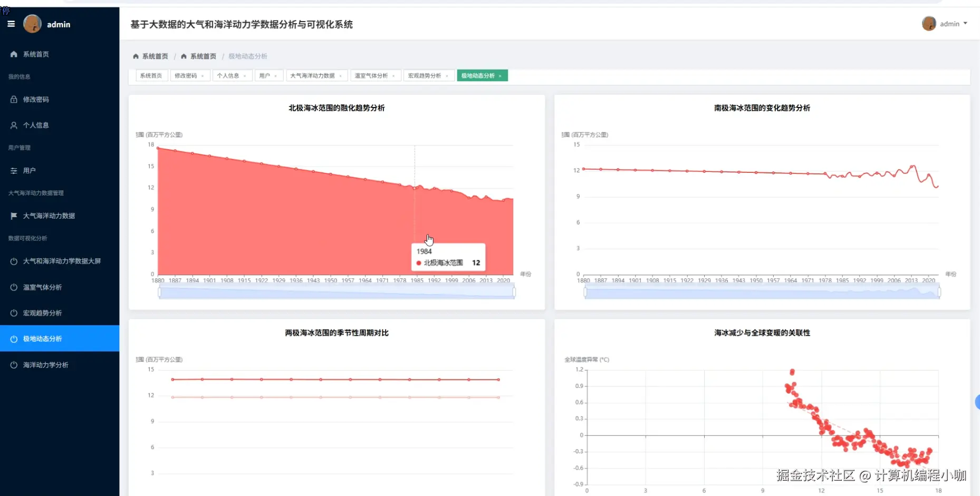Viewport: 980px width, 496px height.
Task: Click power icon beside 海洋动力学分析
Action: click(14, 365)
